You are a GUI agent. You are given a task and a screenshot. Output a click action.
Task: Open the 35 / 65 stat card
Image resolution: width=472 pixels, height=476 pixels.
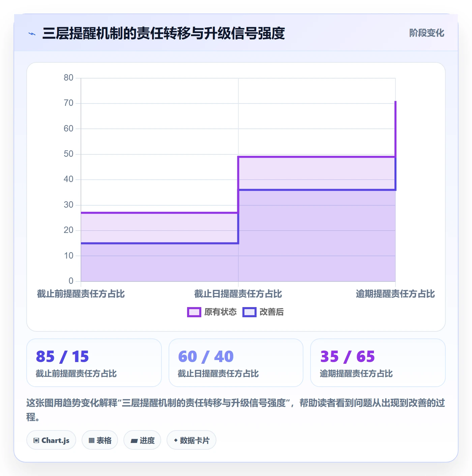coord(378,363)
